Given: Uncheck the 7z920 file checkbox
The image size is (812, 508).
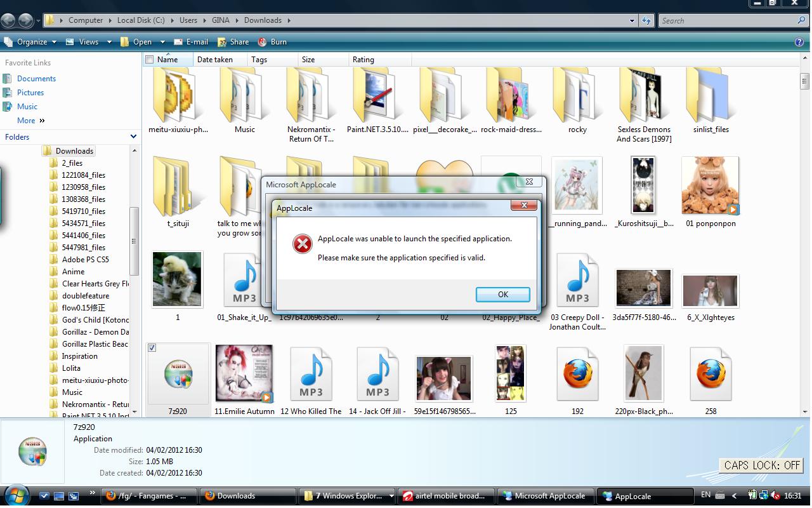Looking at the screenshot, I should (x=152, y=348).
